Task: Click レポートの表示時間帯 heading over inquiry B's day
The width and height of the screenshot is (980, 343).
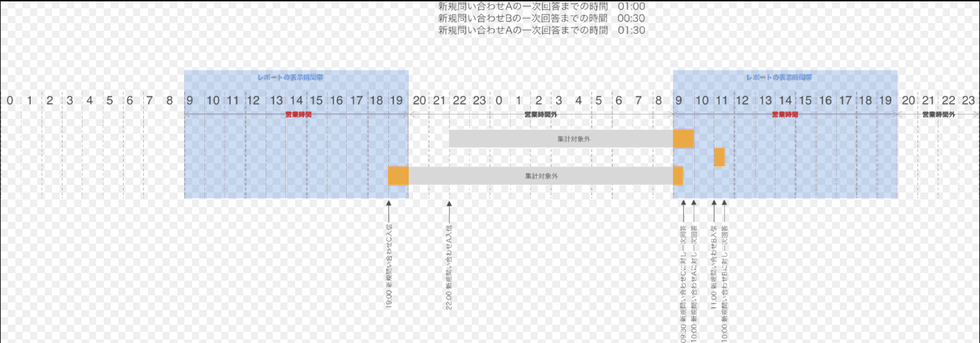Action: (779, 77)
